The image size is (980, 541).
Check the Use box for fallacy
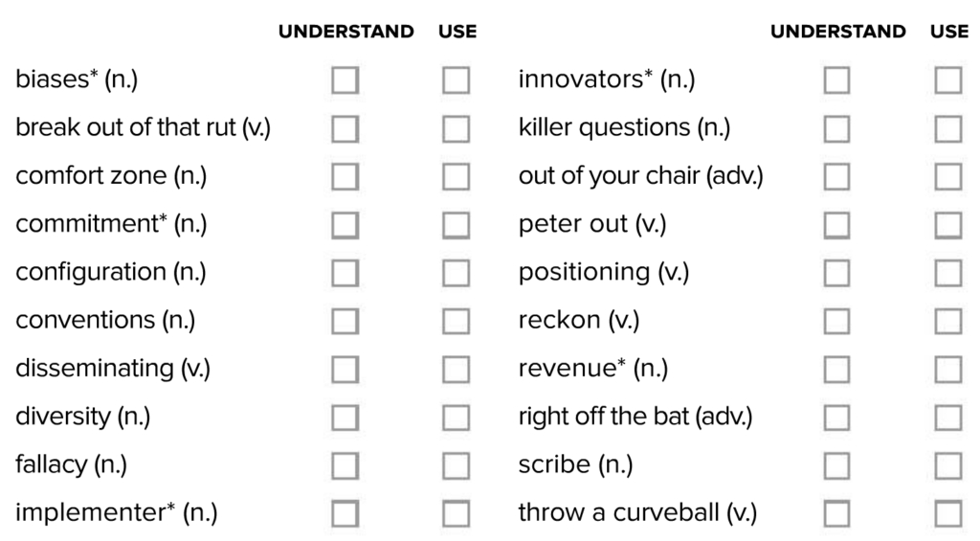click(x=456, y=465)
